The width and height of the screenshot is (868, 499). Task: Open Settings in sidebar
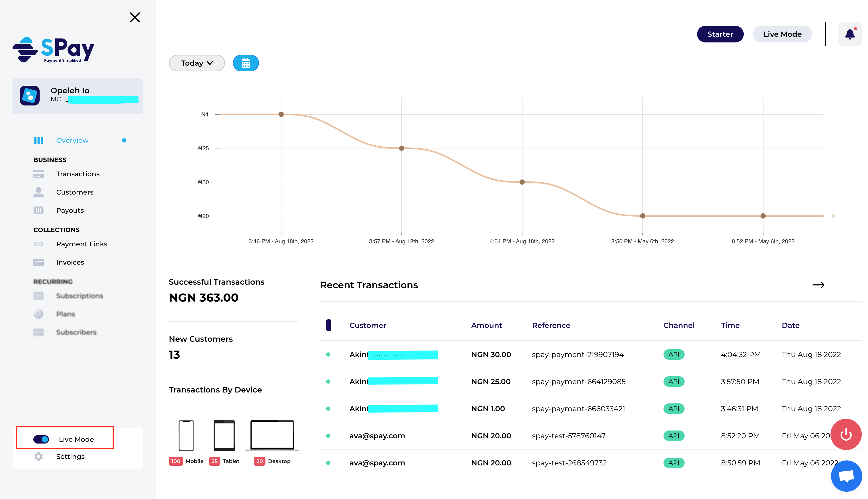70,457
